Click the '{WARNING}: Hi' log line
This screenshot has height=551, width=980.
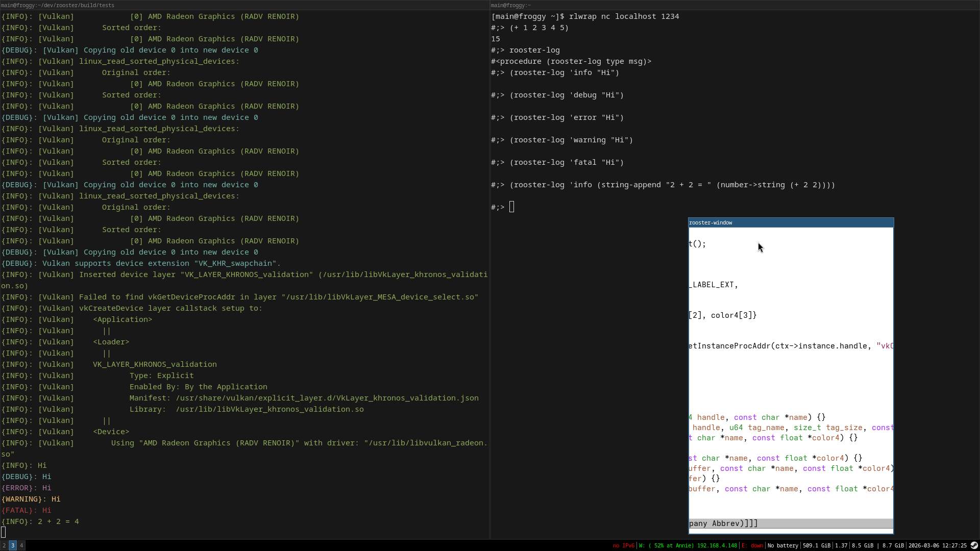31,499
